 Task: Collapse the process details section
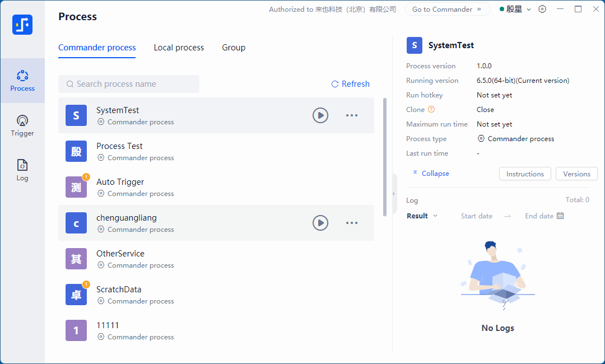coord(431,174)
